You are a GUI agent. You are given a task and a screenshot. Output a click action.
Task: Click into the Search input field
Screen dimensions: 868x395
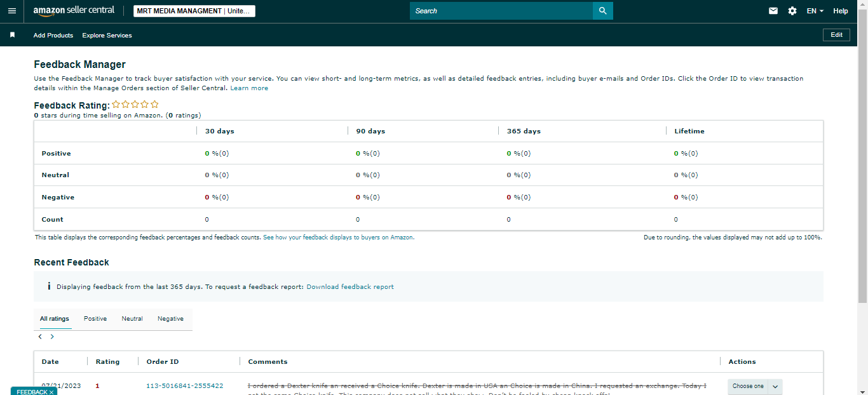[501, 11]
